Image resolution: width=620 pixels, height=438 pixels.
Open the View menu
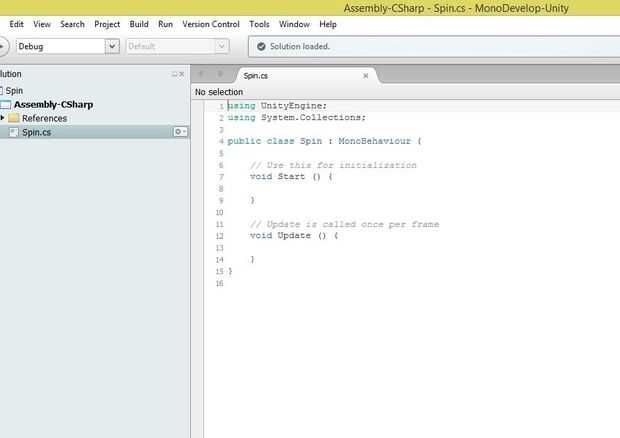[42, 24]
